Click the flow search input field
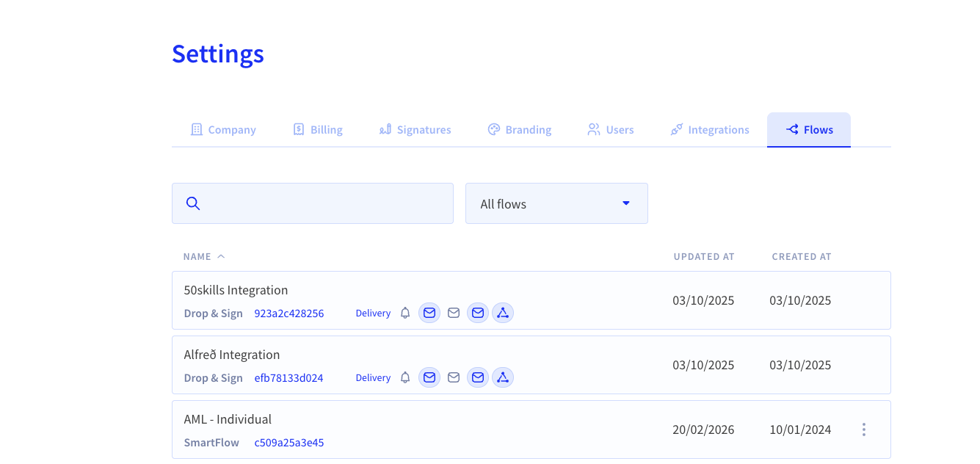 tap(313, 203)
